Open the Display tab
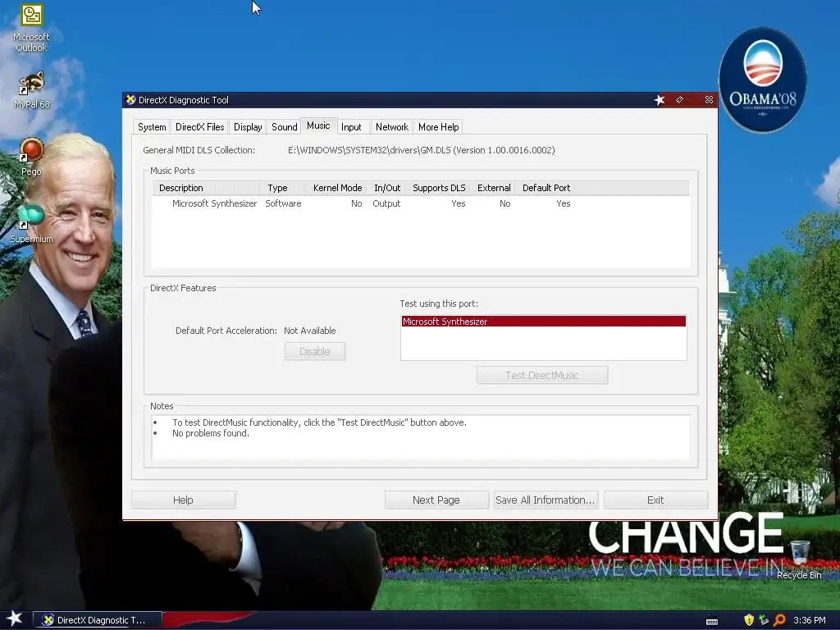Screen dimensions: 840x630 [x=248, y=127]
